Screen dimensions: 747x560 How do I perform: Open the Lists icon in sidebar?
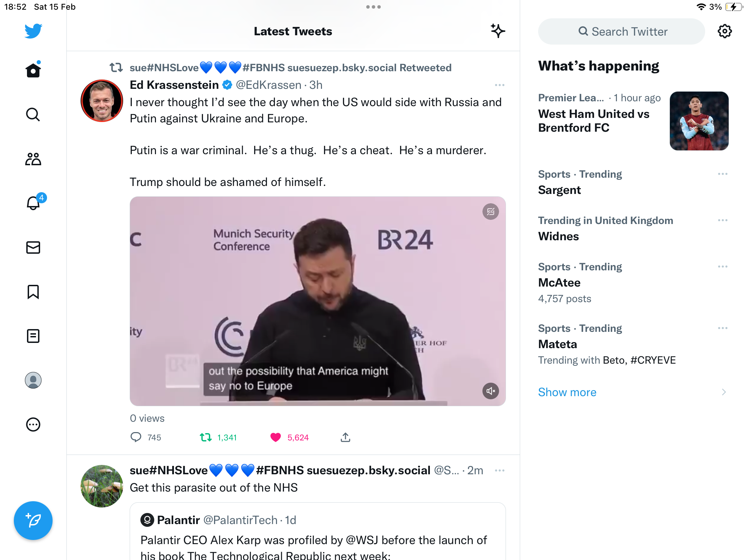click(33, 336)
